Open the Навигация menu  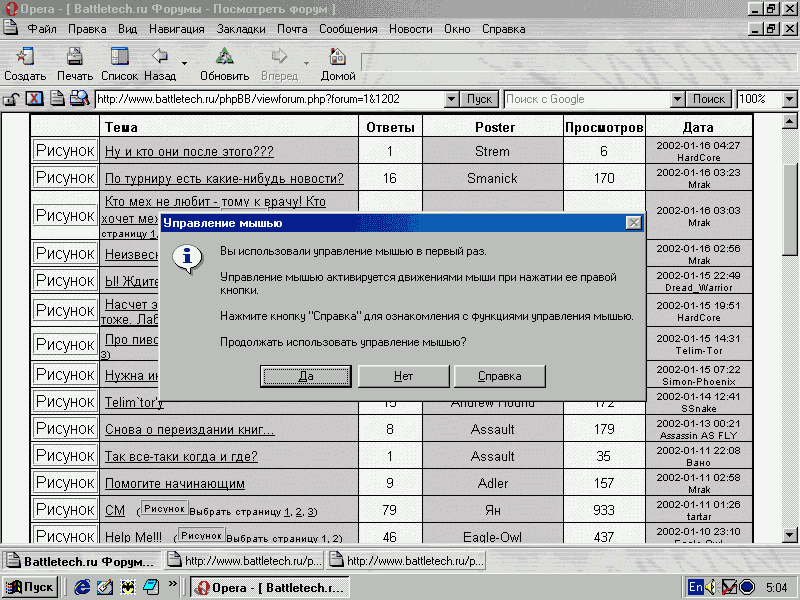click(x=177, y=29)
